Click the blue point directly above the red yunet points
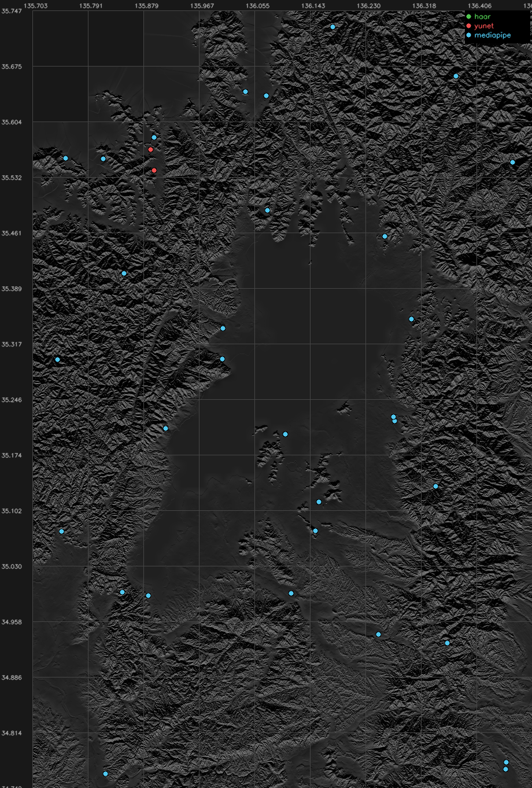 (154, 137)
